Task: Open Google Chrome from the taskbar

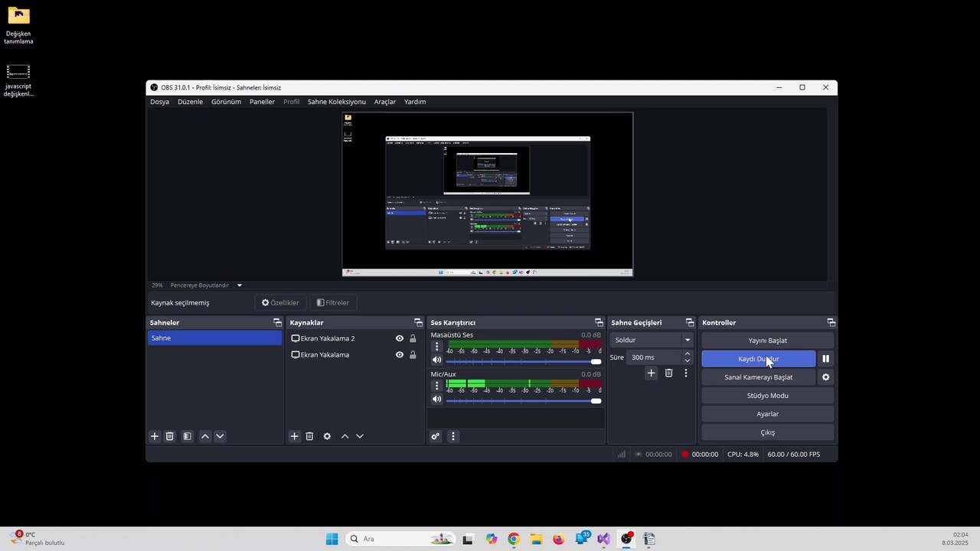Action: pyautogui.click(x=513, y=539)
